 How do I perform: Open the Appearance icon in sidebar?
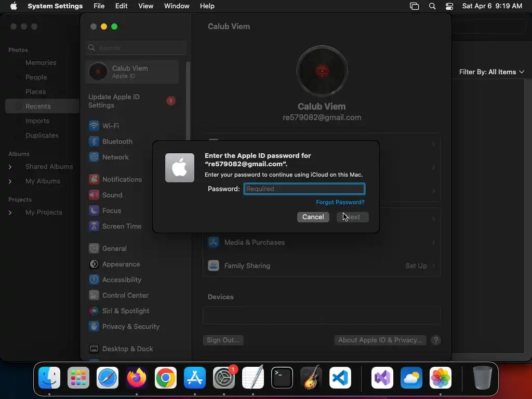tap(94, 264)
